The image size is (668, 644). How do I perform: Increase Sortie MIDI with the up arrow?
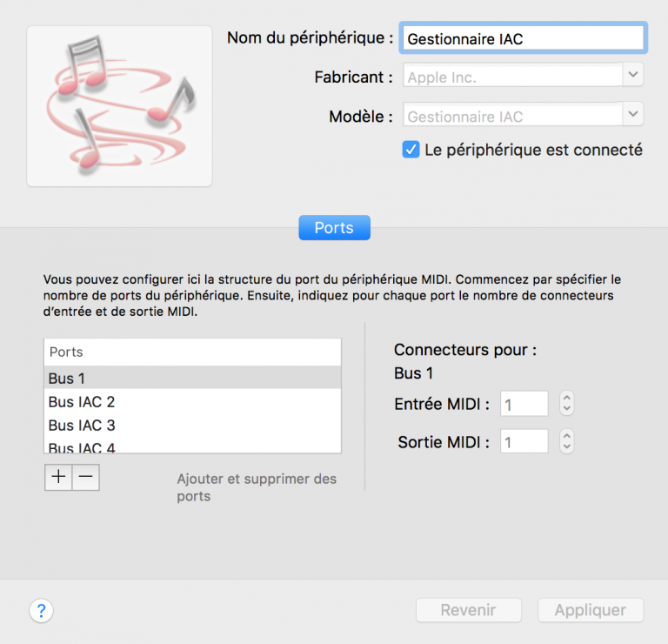pyautogui.click(x=566, y=436)
